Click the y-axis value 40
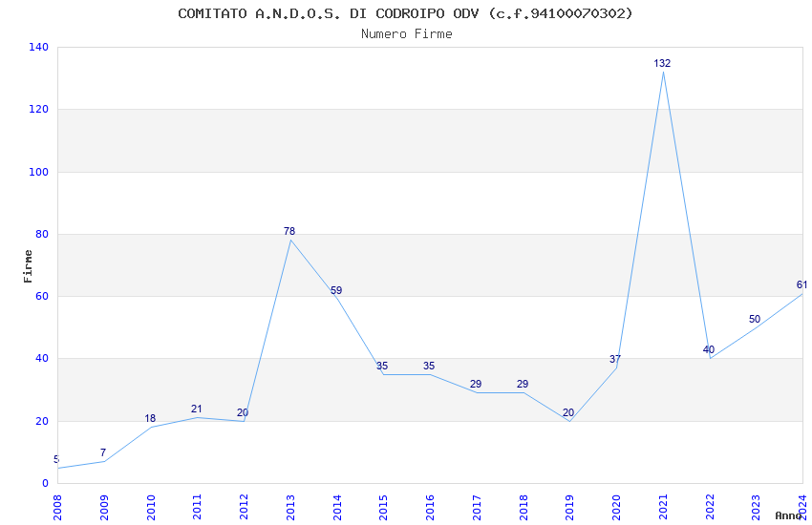The image size is (812, 525). click(42, 359)
